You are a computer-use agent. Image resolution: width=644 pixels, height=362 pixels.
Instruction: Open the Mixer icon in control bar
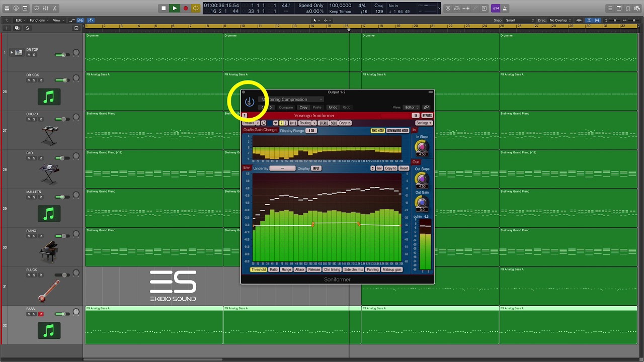[x=46, y=8]
